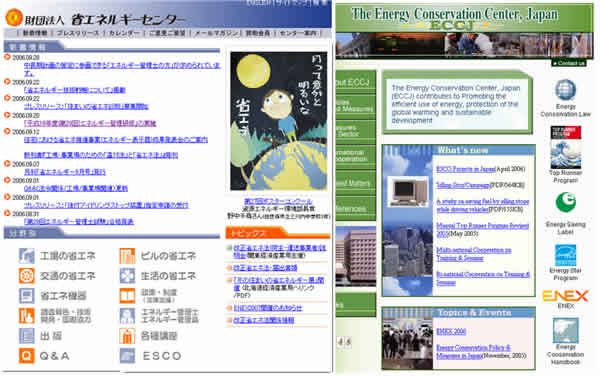Click the Energy Conservation Law globe icon

click(566, 90)
